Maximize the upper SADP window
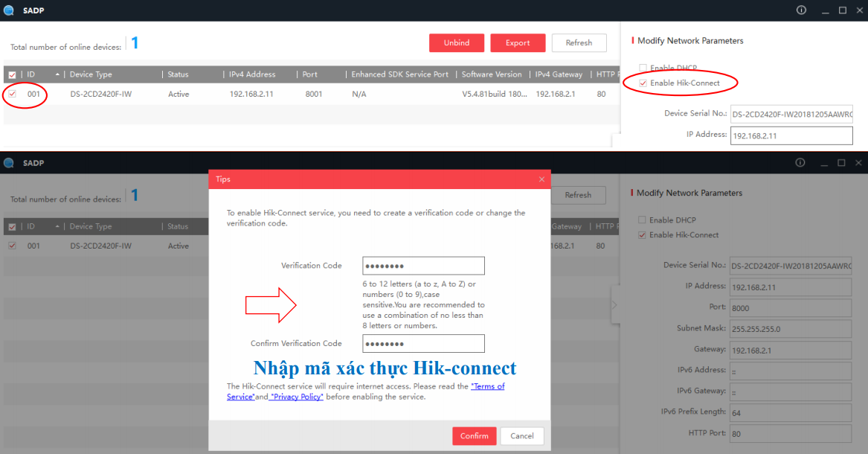Screen dimensions: 868x454 843,10
